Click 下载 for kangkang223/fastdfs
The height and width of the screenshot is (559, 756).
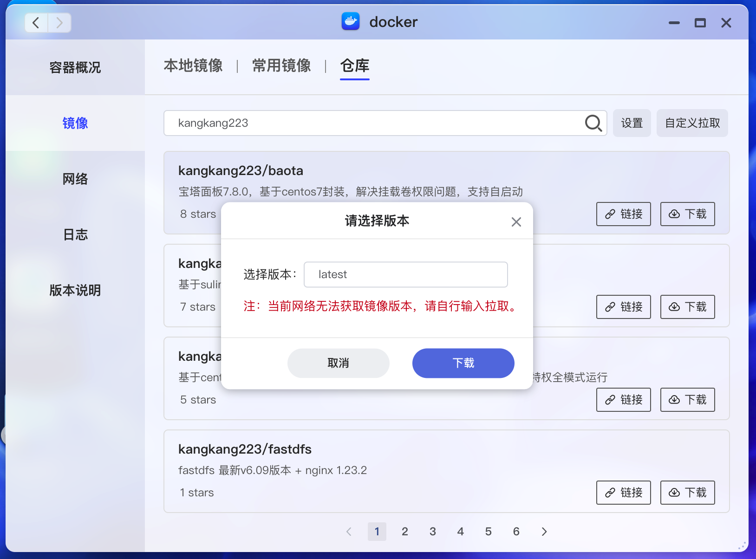coord(688,493)
